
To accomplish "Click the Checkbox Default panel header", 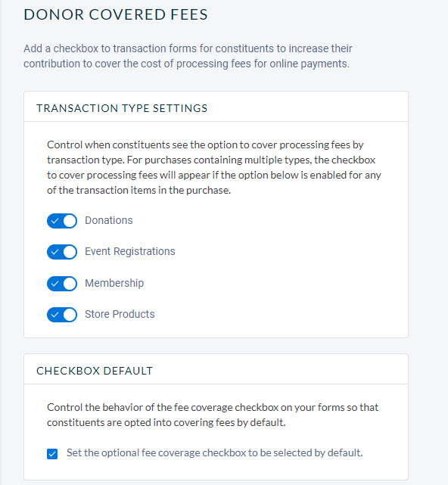I will point(216,369).
